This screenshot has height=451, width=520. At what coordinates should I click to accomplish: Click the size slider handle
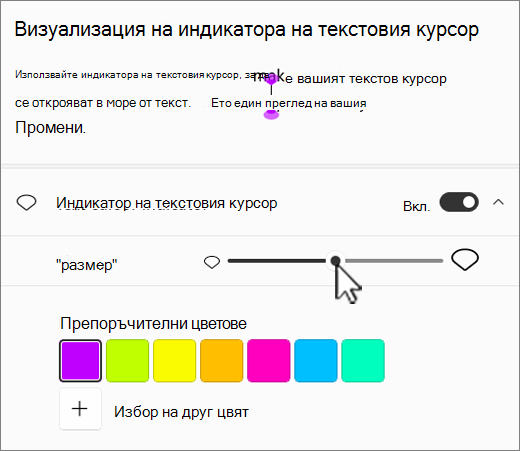336,261
